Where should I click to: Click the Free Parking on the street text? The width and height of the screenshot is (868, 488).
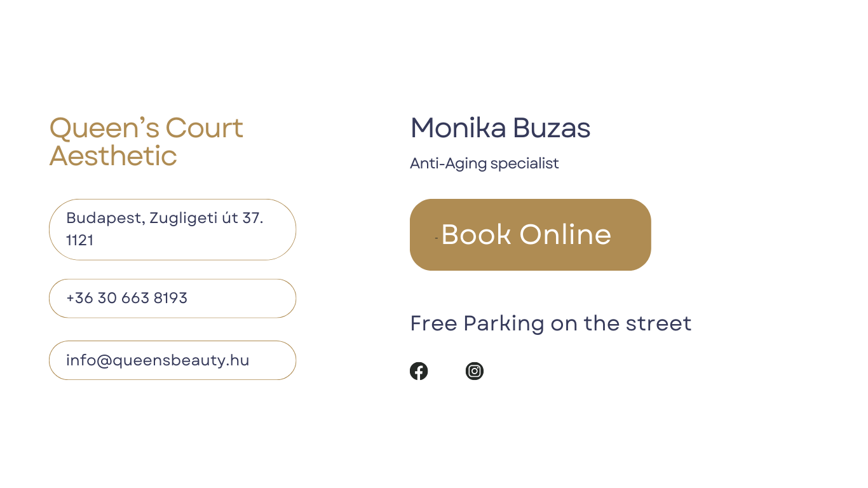[x=551, y=323]
